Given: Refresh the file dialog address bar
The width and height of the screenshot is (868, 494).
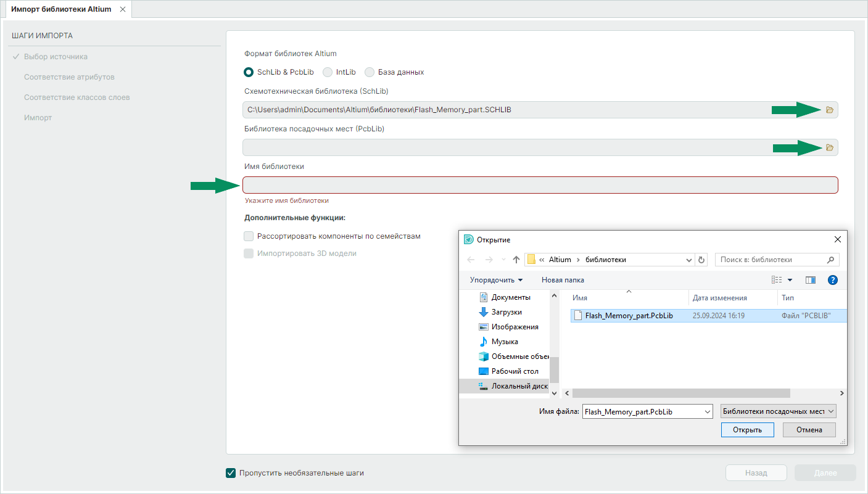Looking at the screenshot, I should pos(701,260).
